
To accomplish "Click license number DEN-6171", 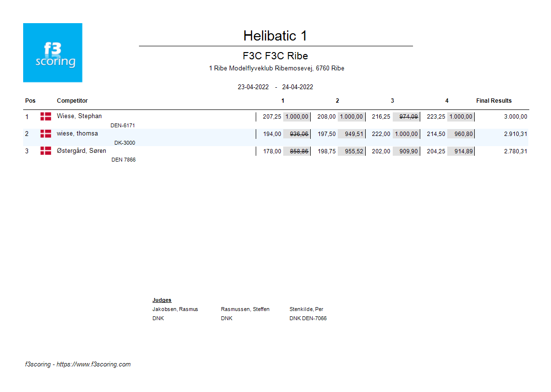I will tap(123, 125).
